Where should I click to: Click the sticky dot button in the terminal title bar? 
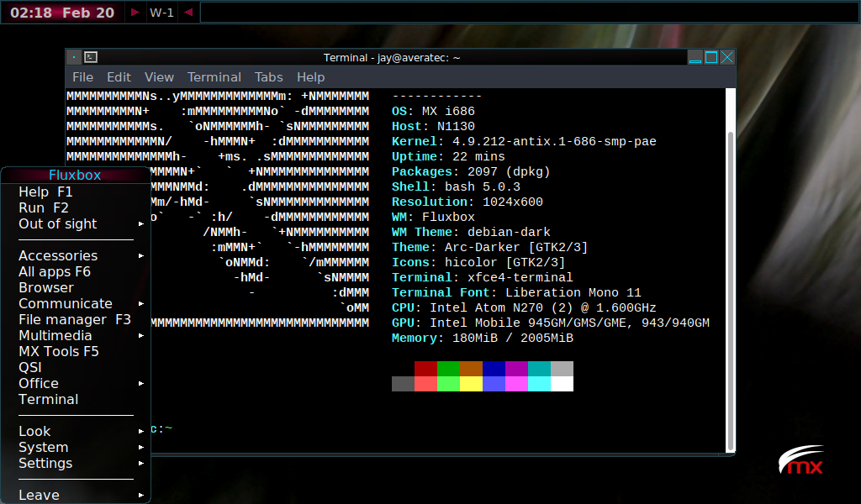click(74, 57)
